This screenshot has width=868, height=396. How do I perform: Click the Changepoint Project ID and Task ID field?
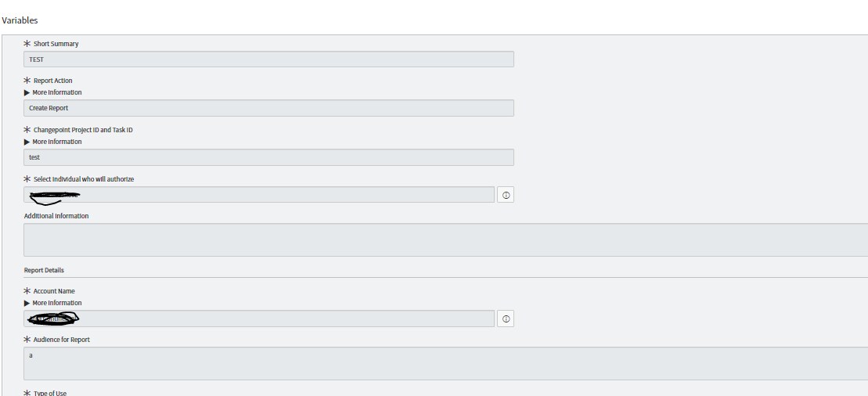click(268, 157)
